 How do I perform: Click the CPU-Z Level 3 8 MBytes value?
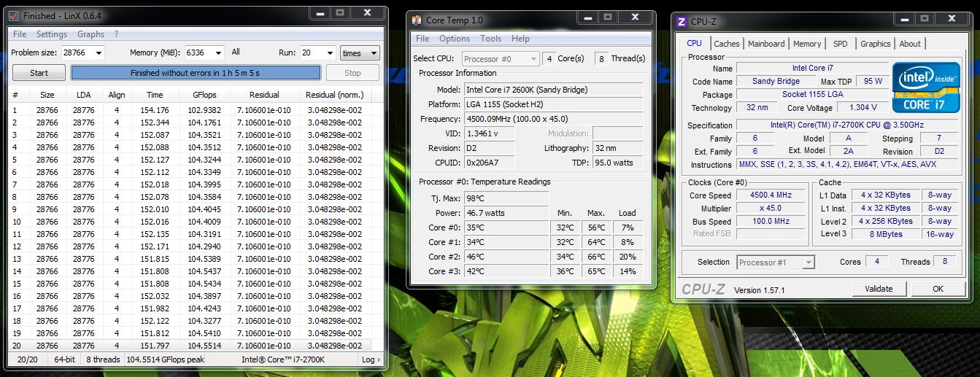885,234
